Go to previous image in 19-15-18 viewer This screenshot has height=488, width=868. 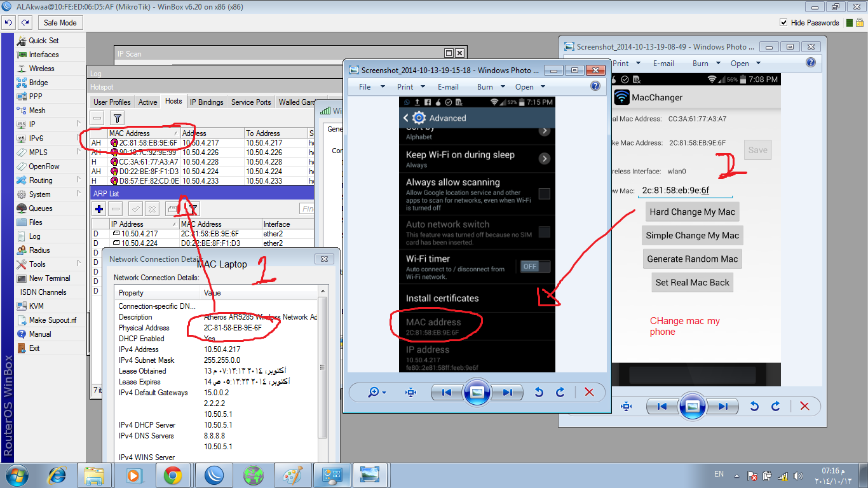[x=447, y=392]
